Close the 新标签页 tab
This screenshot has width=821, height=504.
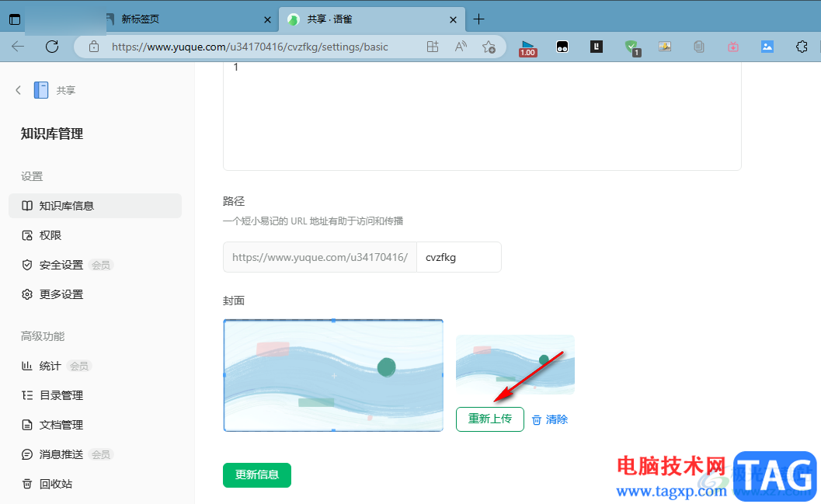pos(267,20)
